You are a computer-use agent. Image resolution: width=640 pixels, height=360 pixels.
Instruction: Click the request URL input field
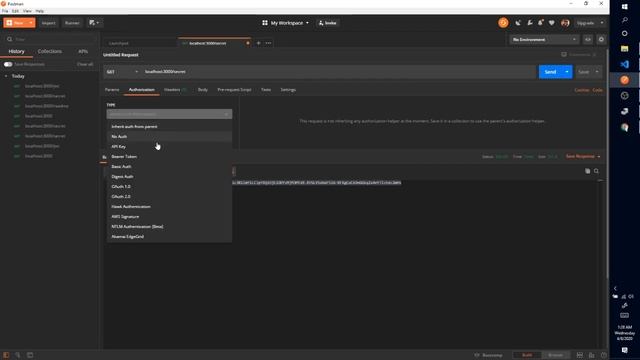point(339,72)
